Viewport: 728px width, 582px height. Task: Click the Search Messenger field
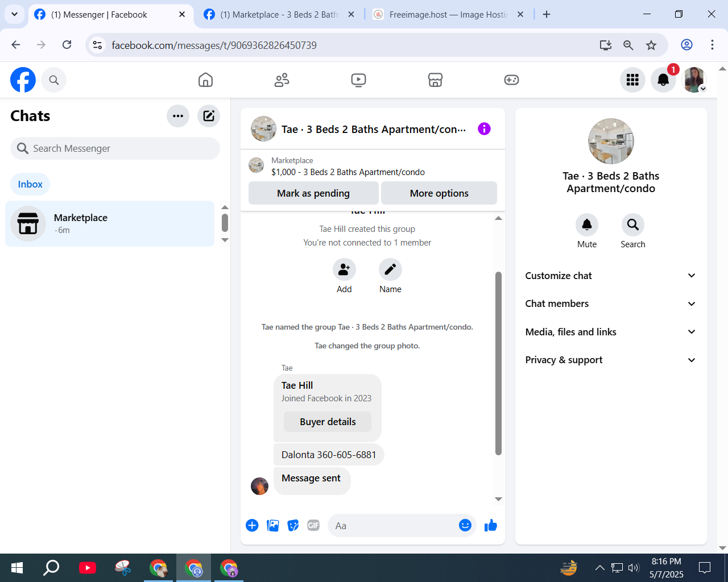pyautogui.click(x=115, y=148)
